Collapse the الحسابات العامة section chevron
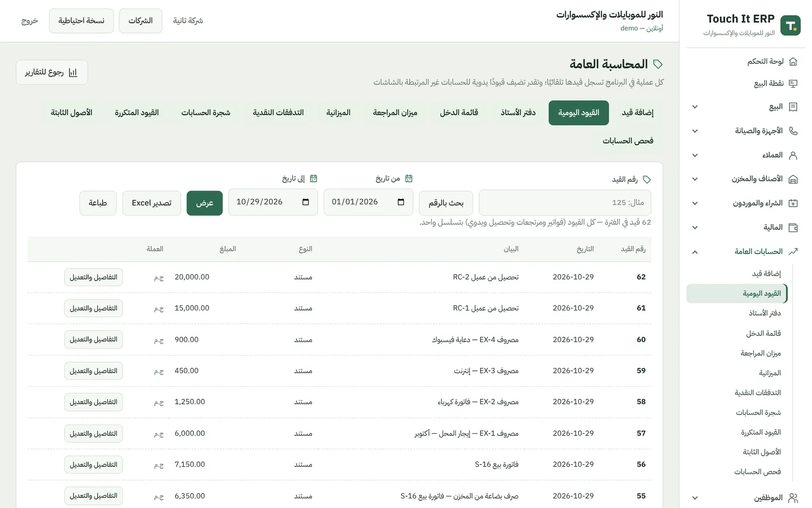This screenshot has width=812, height=508. (x=695, y=251)
